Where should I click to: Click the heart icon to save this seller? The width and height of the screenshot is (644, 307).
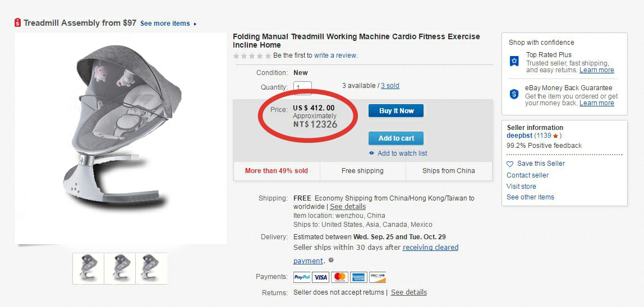(x=510, y=164)
